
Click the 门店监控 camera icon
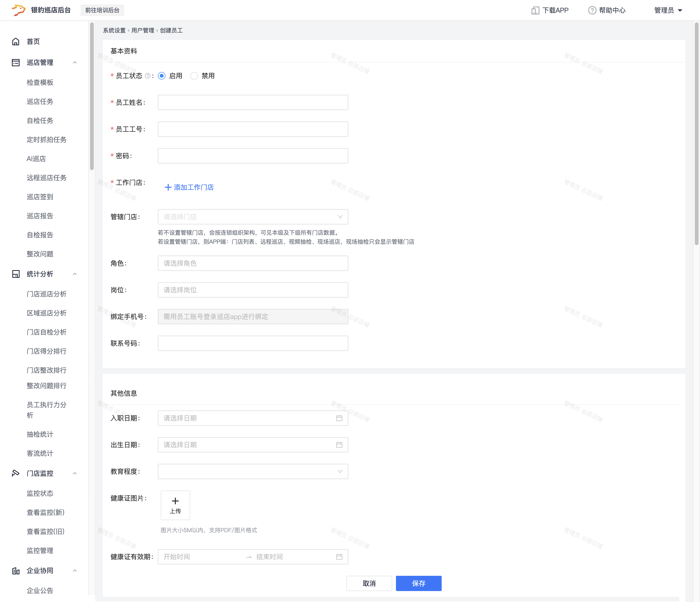[x=15, y=473]
